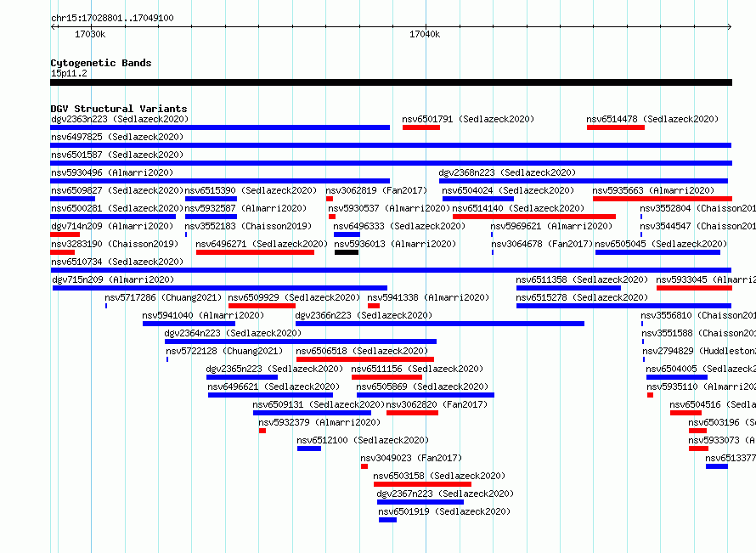Click the nsv5969621 (Almarri2020) label
Image resolution: width=756 pixels, height=553 pixels.
(x=551, y=226)
